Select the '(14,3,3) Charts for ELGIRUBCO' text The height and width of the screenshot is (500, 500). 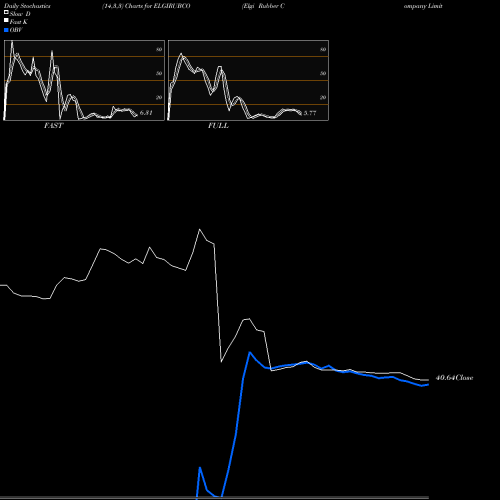[146, 6]
